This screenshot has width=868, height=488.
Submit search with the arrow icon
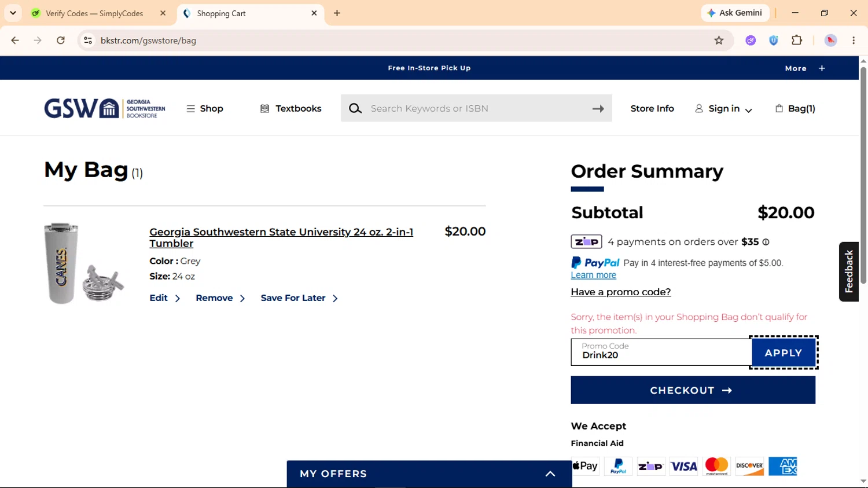click(598, 109)
